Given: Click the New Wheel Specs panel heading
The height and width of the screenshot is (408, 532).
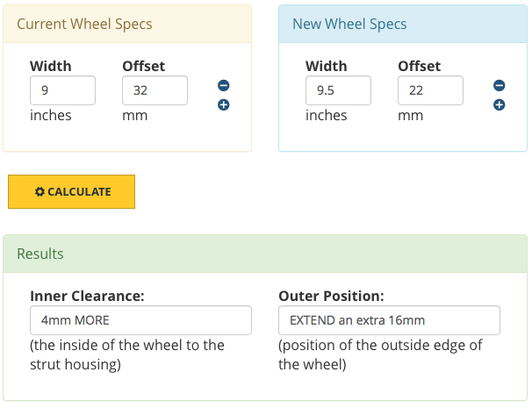Looking at the screenshot, I should tap(349, 24).
